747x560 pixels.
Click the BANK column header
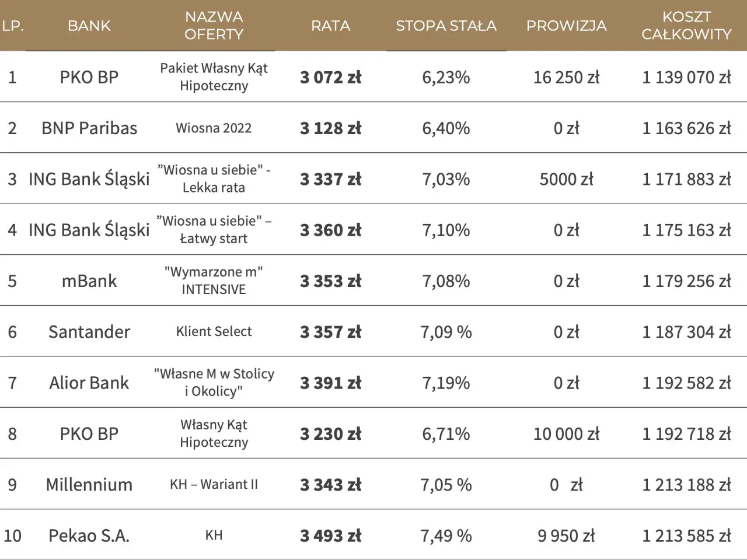[x=89, y=26]
